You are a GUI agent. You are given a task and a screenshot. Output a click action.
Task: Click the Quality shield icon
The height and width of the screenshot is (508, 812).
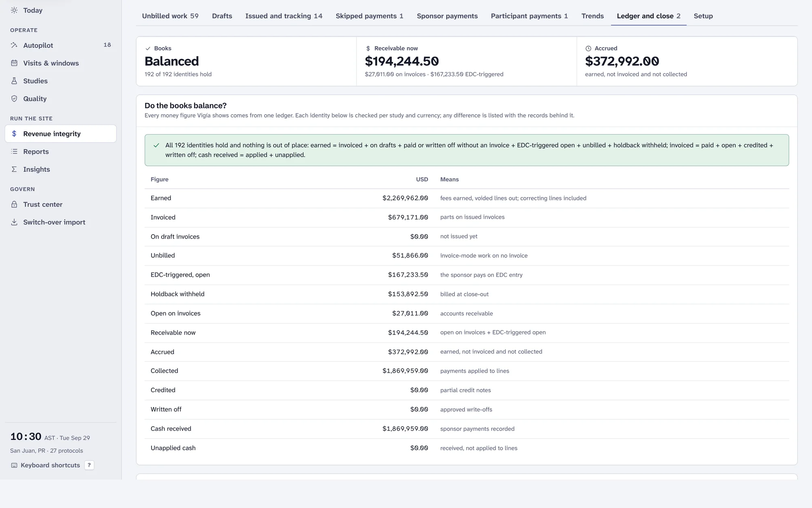point(14,99)
